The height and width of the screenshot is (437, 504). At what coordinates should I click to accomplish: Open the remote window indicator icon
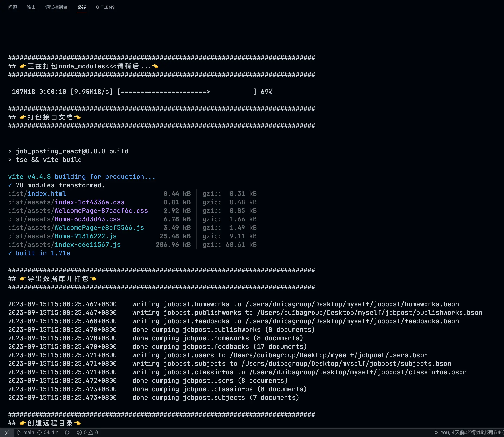(x=7, y=432)
